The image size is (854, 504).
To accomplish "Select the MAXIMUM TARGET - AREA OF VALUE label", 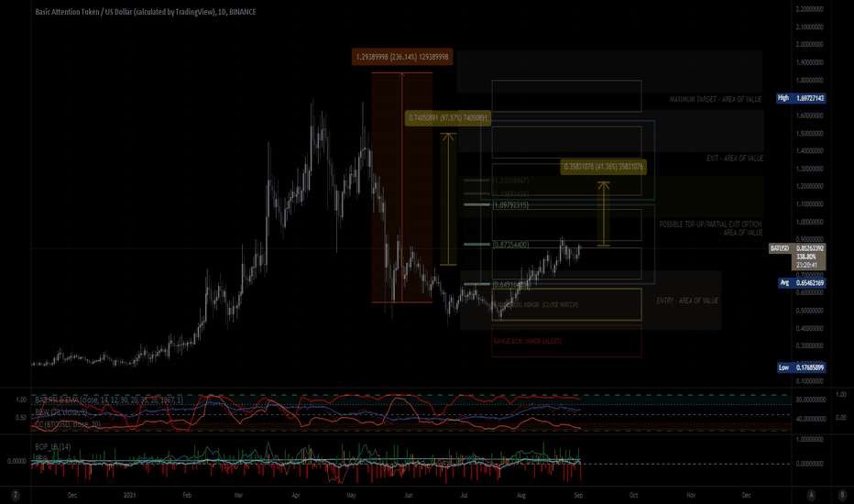I will [x=715, y=99].
